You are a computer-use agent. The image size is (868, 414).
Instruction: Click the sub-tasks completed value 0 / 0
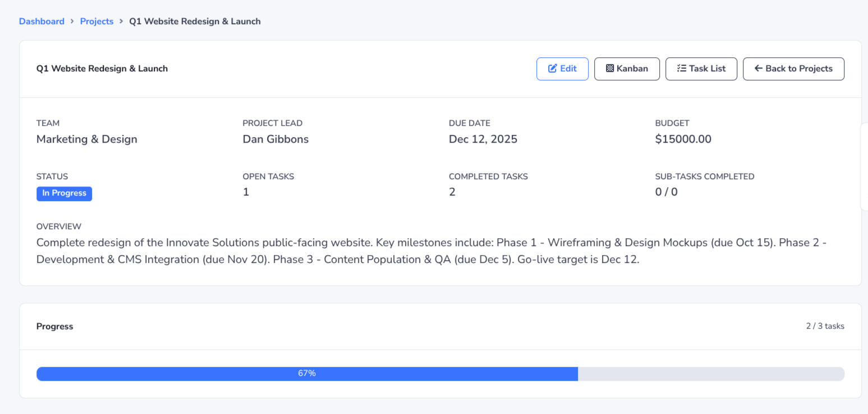tap(666, 192)
